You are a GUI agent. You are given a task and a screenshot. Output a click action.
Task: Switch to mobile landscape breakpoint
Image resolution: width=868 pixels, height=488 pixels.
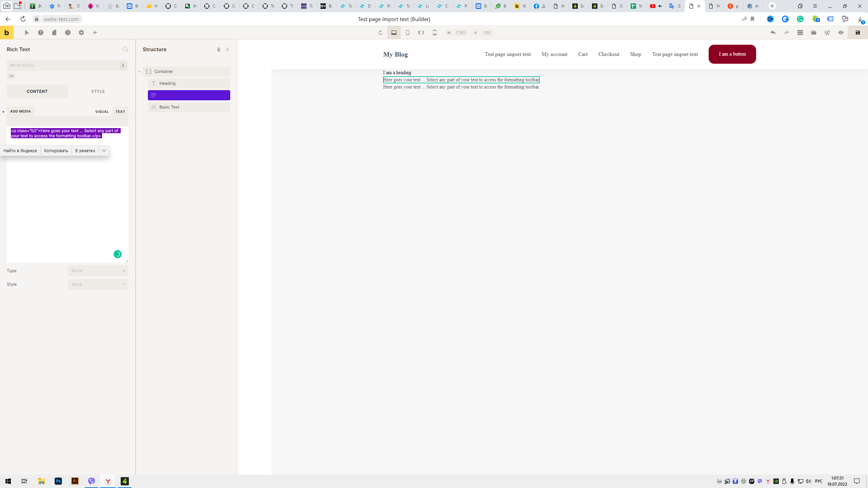tap(421, 33)
